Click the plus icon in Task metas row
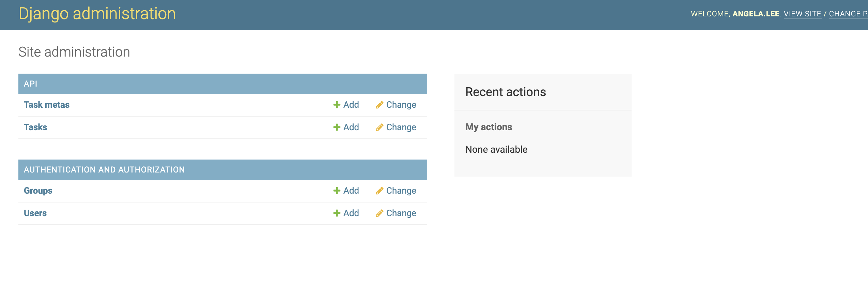Viewport: 868px width, 285px height. tap(337, 105)
